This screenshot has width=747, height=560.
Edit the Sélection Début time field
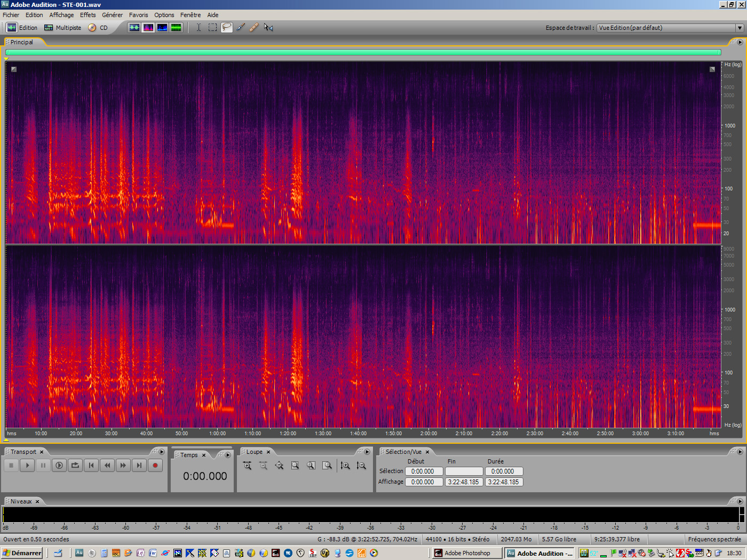(x=424, y=471)
